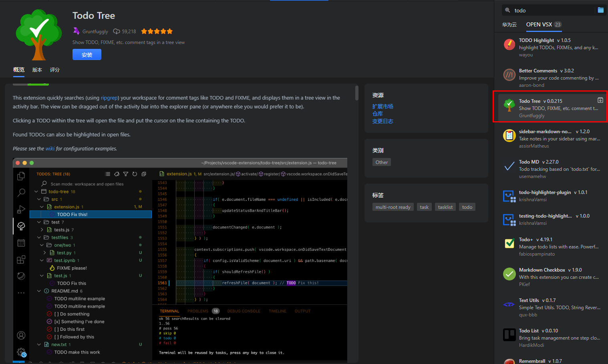Image resolution: width=608 pixels, height=364 pixels.
Task: Click the Todo+ extension icon
Action: point(509,243)
